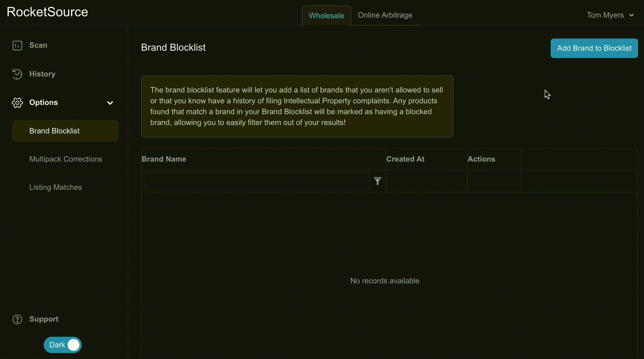Open Listing Matches in sidebar
644x359 pixels.
coord(56,187)
